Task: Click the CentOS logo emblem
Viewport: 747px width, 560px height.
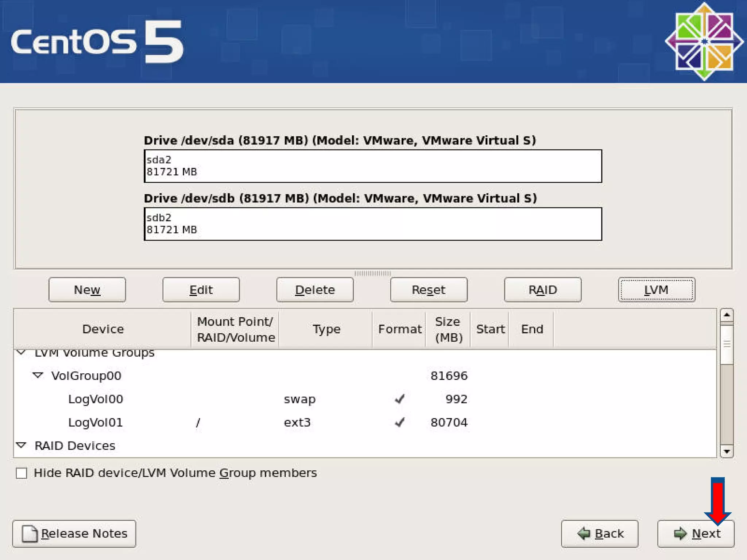Action: click(704, 42)
